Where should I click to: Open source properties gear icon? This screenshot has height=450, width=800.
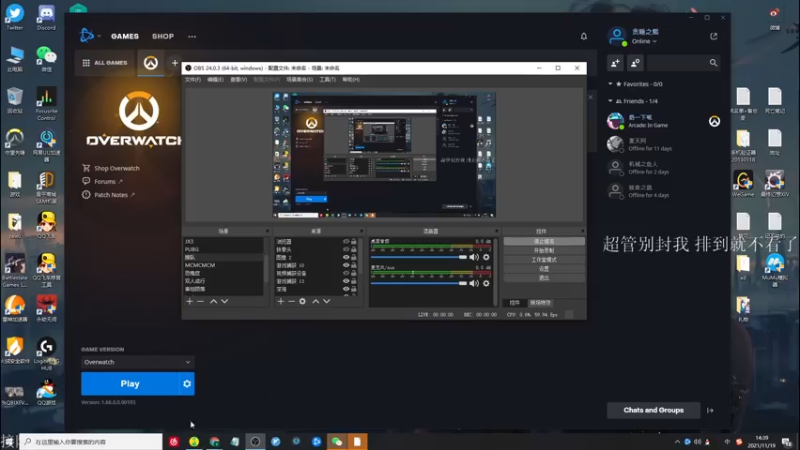click(x=303, y=302)
